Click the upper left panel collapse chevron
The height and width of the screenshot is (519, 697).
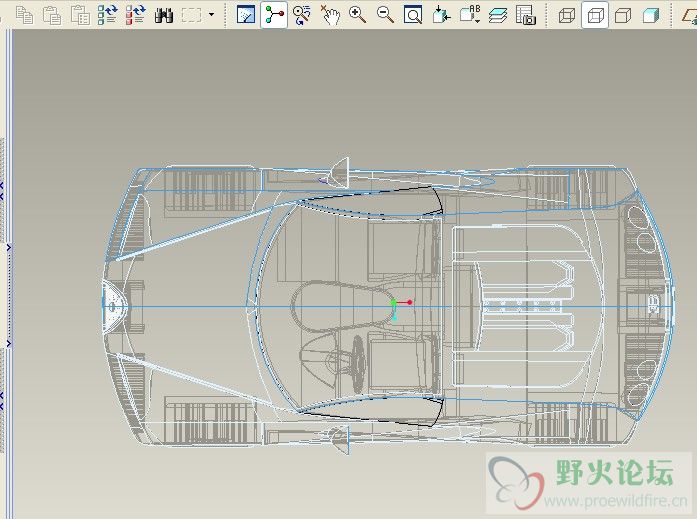coord(8,248)
